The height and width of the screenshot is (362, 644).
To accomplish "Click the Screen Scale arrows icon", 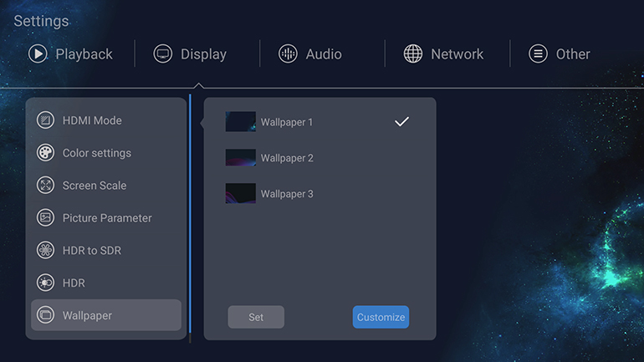I will click(46, 186).
